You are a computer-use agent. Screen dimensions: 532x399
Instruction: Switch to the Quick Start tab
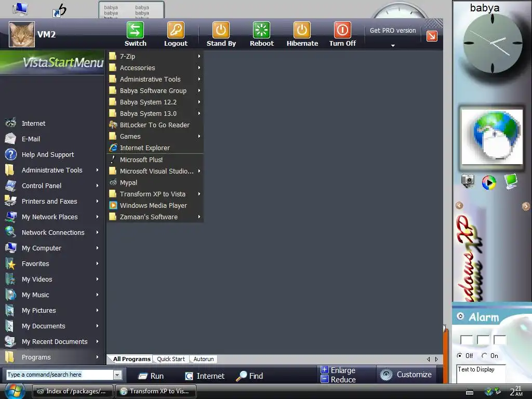pos(170,359)
